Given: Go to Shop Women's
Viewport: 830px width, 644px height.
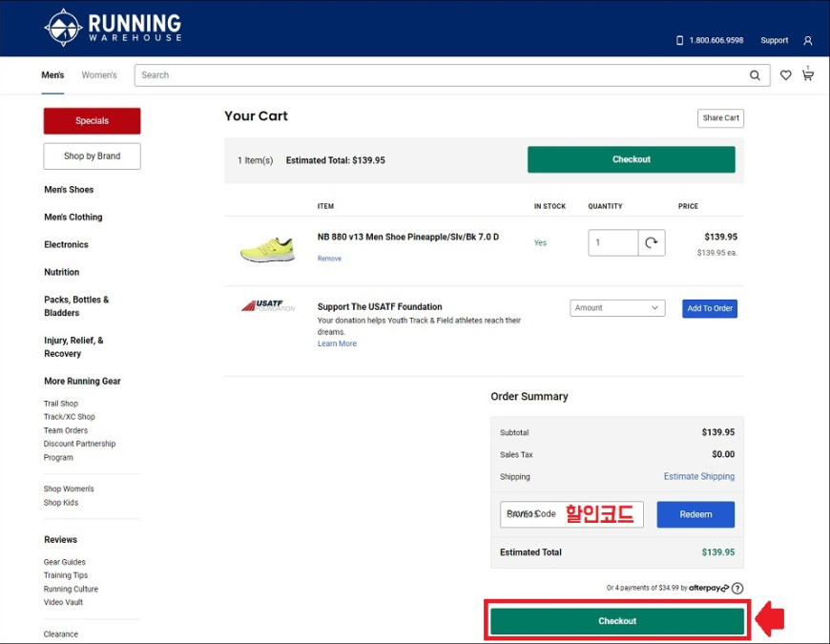Looking at the screenshot, I should point(69,488).
